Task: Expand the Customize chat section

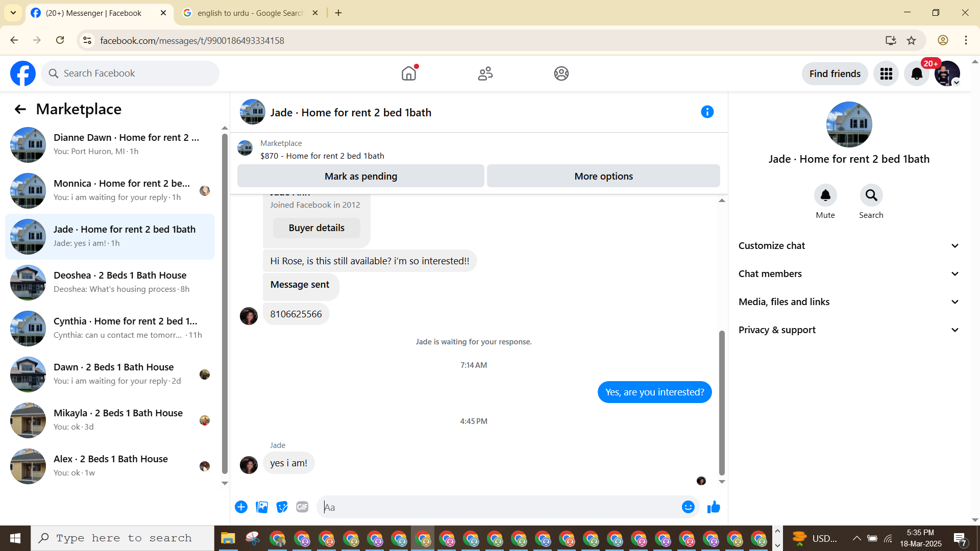Action: point(849,246)
